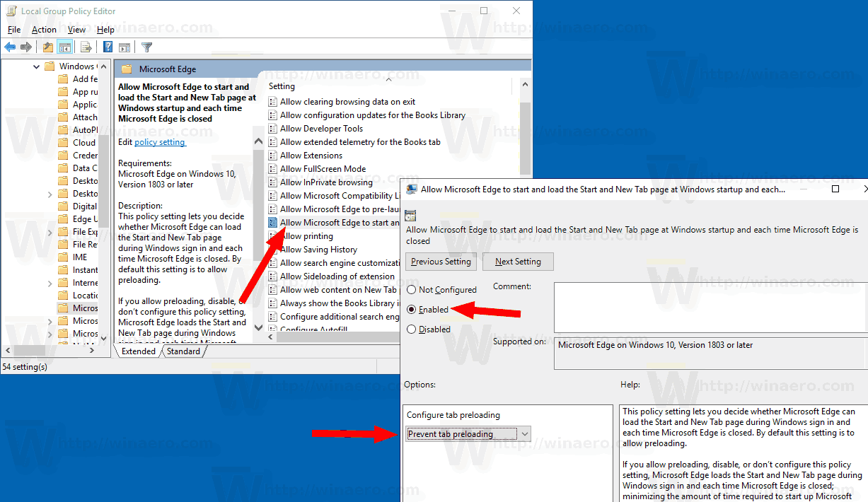Screen dimensions: 868x502
Task: Open the Configure tab preloading dropdown
Action: coord(468,434)
